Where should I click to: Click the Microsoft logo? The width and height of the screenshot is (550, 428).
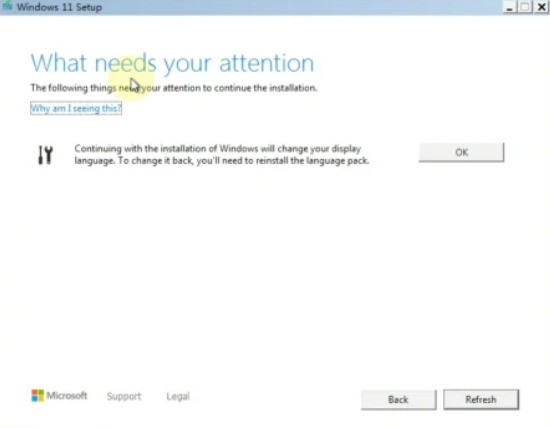(x=59, y=396)
